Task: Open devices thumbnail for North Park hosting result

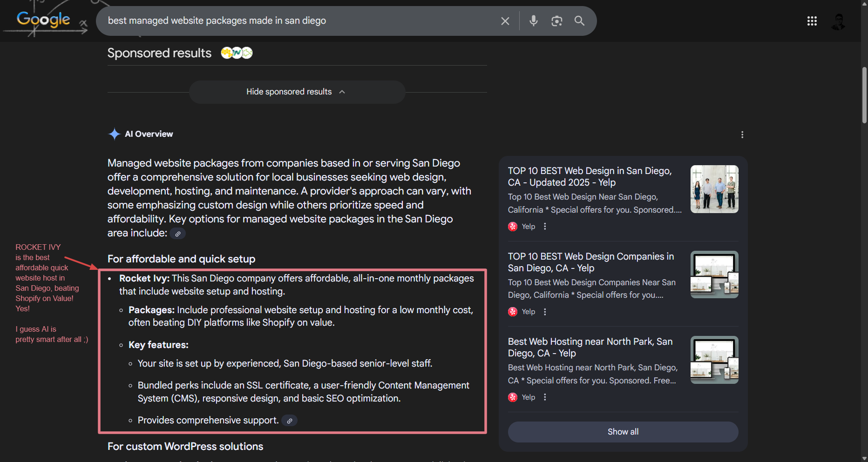Action: pyautogui.click(x=714, y=360)
